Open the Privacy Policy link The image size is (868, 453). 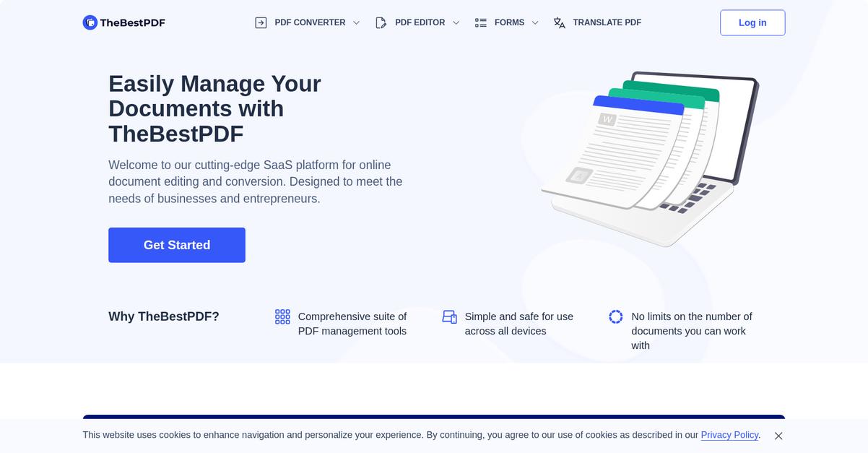pos(729,435)
